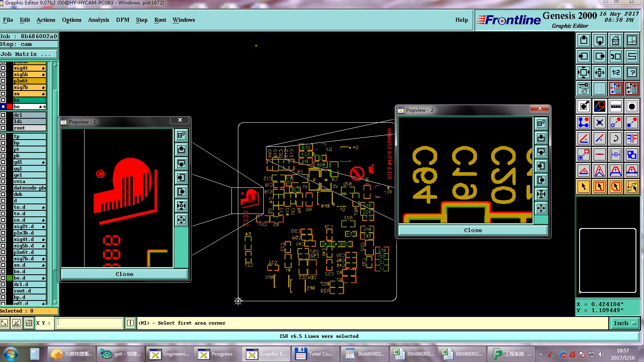644x362 pixels.
Task: Select the mirror feature tool icon
Action: [632, 138]
